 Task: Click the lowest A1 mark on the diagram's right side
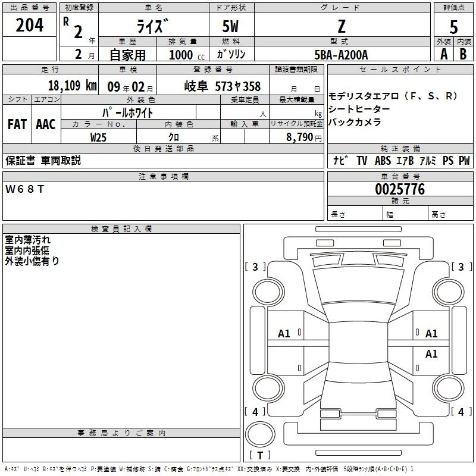[x=431, y=354]
